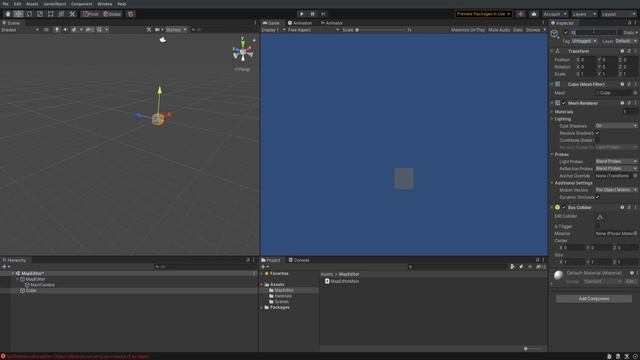Select the Rotate tool in toolbar

(x=29, y=14)
